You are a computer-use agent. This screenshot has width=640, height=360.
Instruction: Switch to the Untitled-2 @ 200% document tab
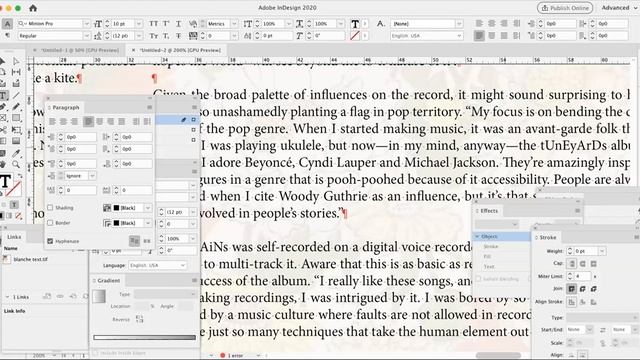[x=176, y=50]
